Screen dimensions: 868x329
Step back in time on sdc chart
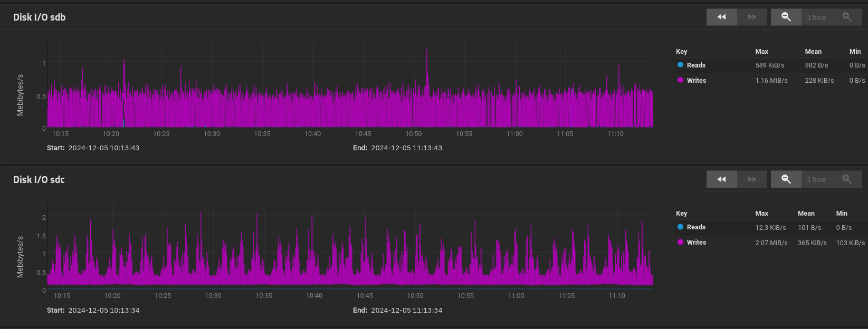(721, 179)
